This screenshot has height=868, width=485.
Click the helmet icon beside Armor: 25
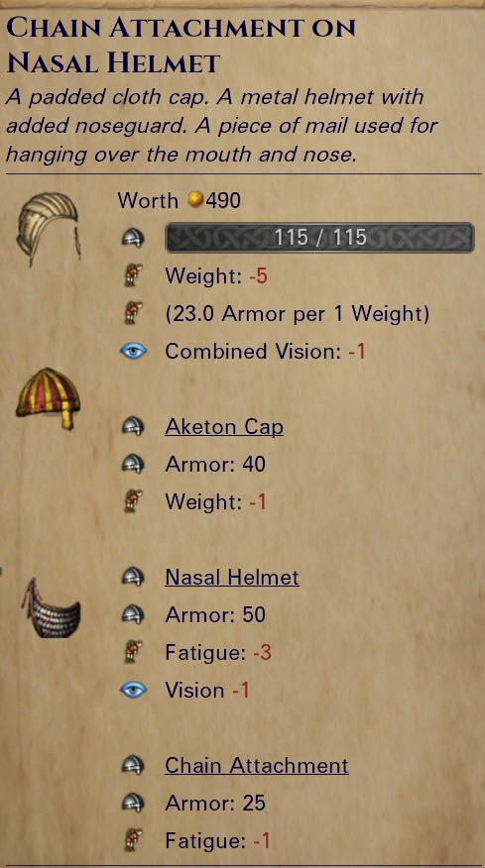click(x=133, y=803)
